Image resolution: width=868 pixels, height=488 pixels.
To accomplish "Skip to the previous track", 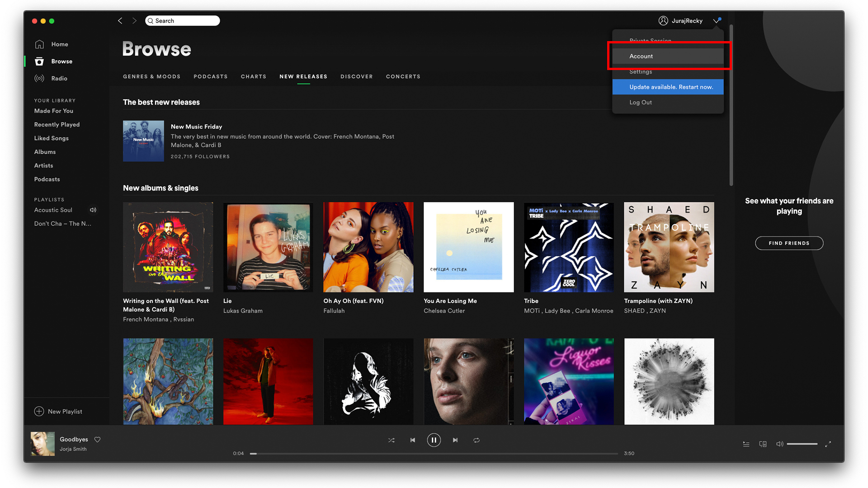I will (412, 440).
